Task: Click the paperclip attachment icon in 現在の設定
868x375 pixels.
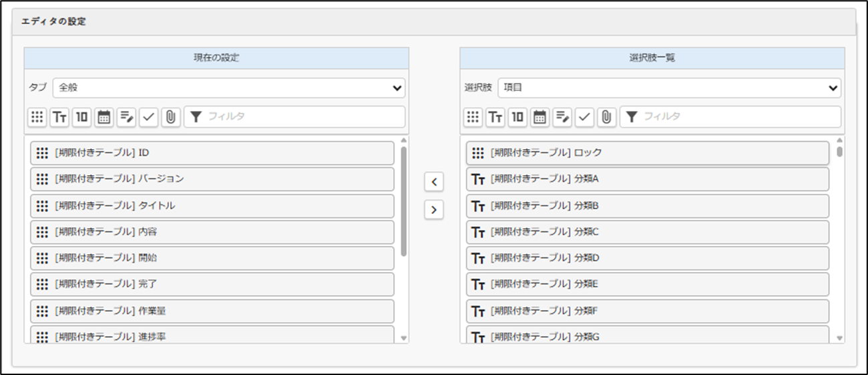Action: pyautogui.click(x=170, y=117)
